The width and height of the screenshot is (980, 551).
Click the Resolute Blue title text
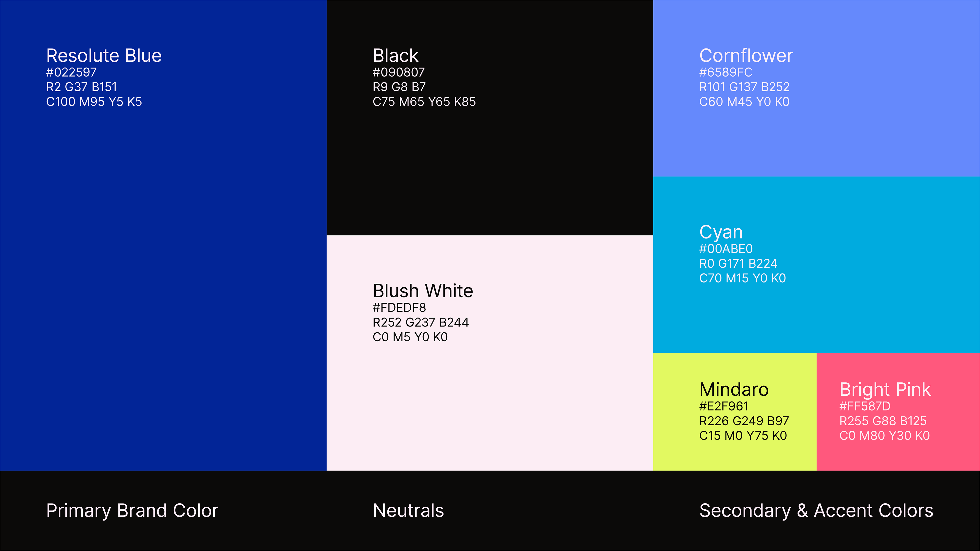(x=104, y=56)
